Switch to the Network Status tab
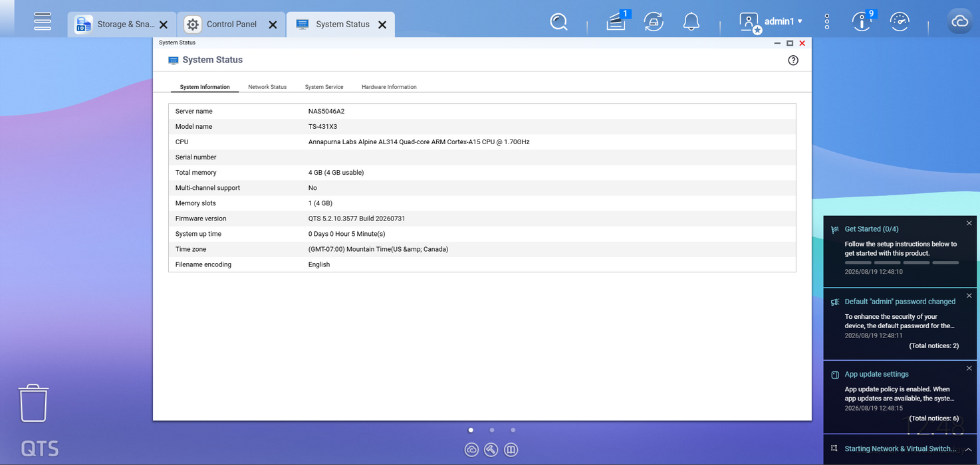This screenshot has width=980, height=465. [x=267, y=87]
